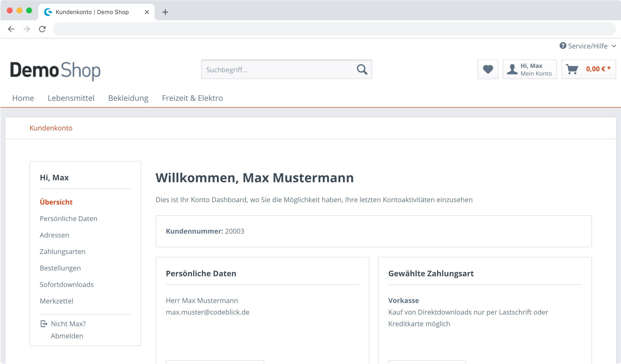
Task: Open the Lebensmittel category
Action: [x=71, y=98]
